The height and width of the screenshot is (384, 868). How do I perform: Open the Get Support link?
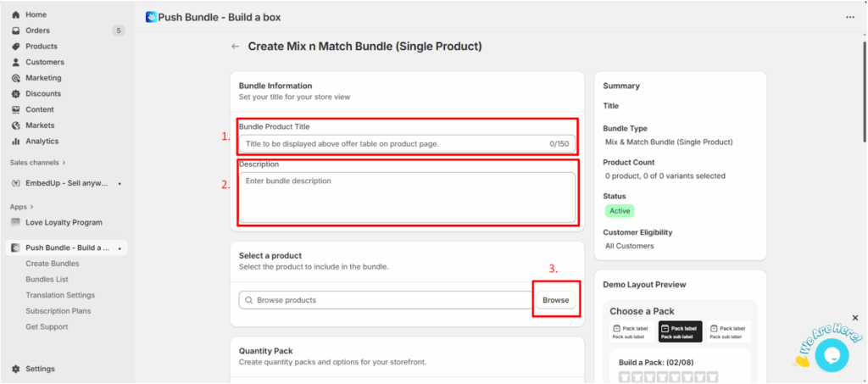tap(47, 326)
